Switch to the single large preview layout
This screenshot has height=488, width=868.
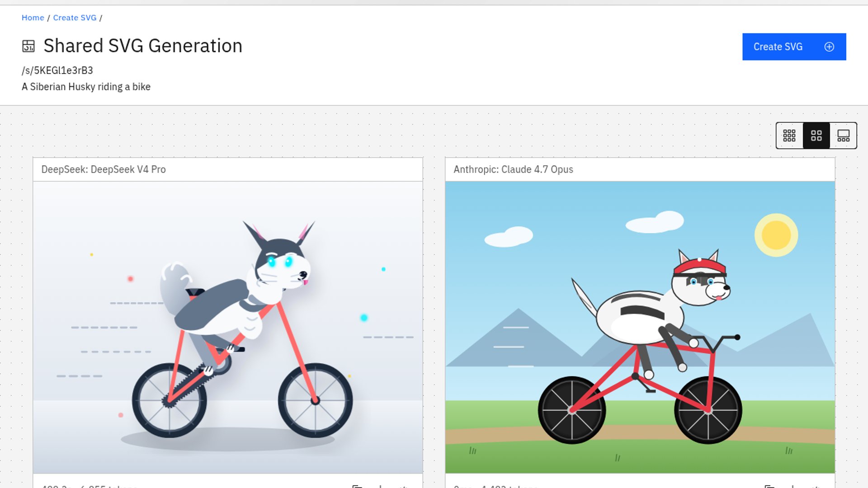pos(843,136)
